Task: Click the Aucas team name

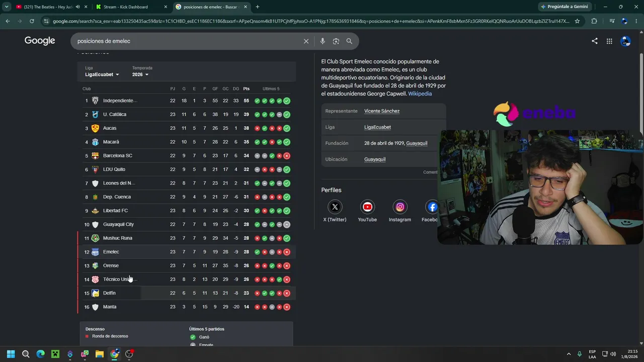Action: pos(110,128)
